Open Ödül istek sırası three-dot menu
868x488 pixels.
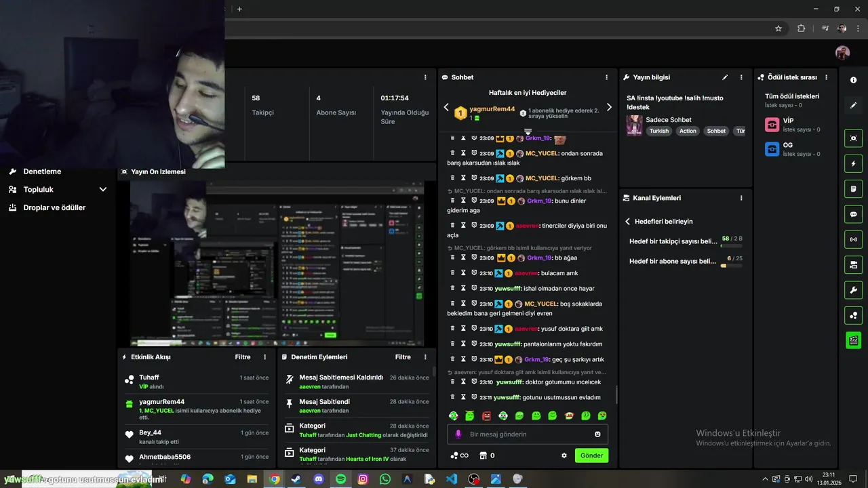pos(826,77)
